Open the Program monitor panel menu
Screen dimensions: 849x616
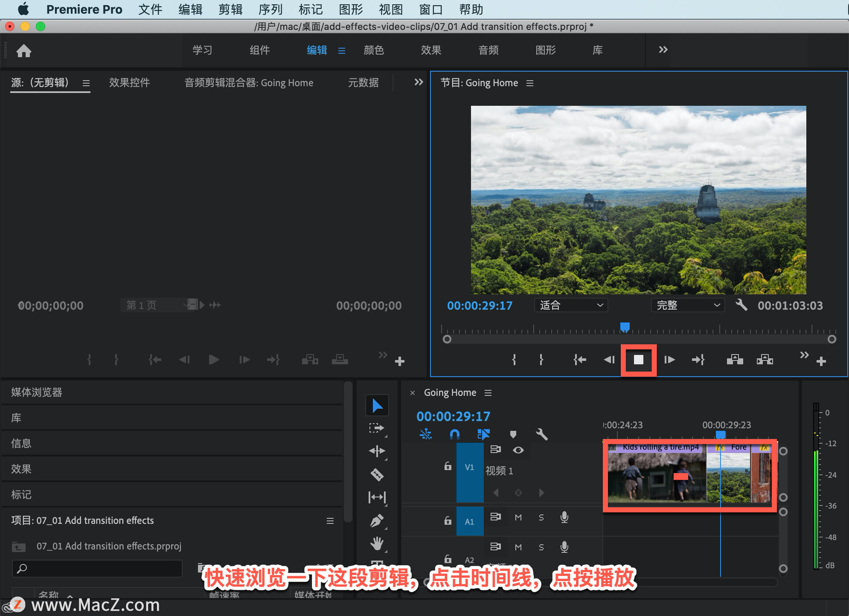(530, 83)
